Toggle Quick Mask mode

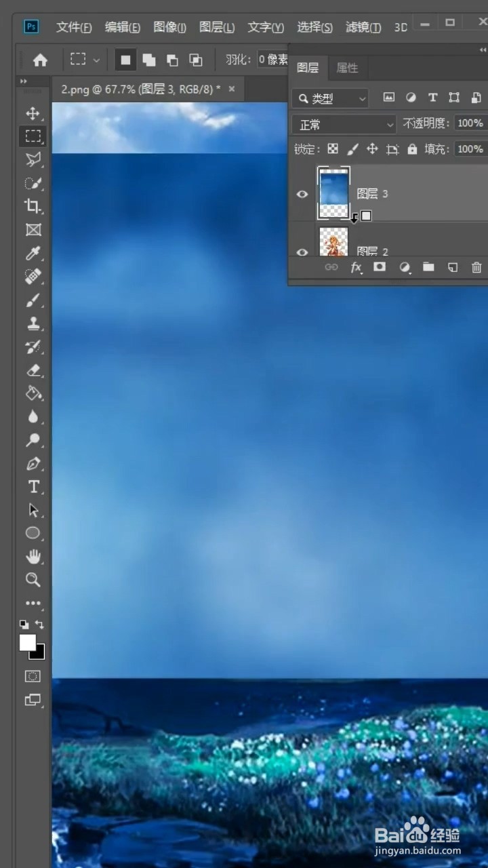[33, 676]
